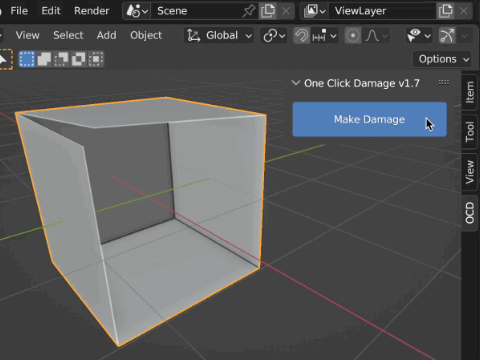Switch to the Tool sidebar tab
This screenshot has height=360, width=480.
coord(469,131)
